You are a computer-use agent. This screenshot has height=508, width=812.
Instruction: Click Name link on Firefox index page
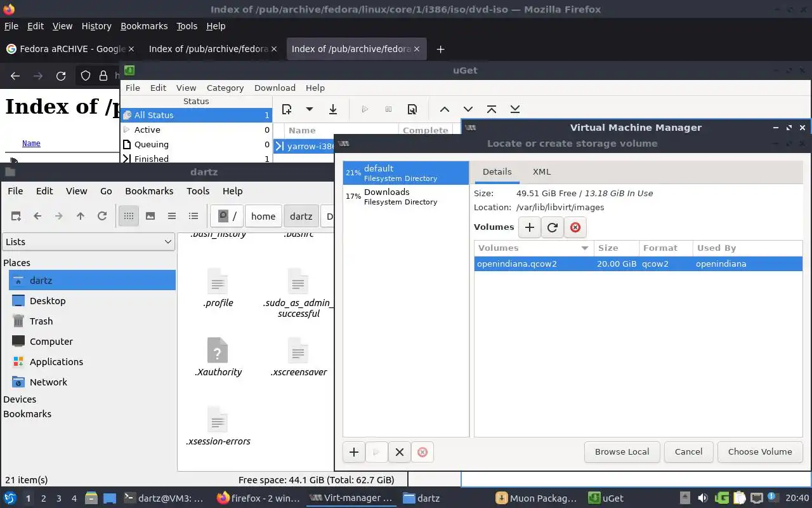[x=31, y=144]
